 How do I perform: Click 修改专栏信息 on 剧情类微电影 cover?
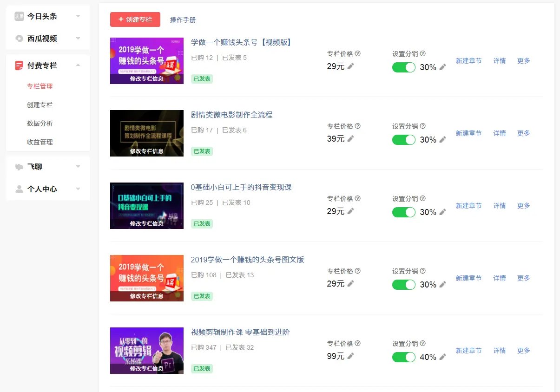[x=147, y=151]
